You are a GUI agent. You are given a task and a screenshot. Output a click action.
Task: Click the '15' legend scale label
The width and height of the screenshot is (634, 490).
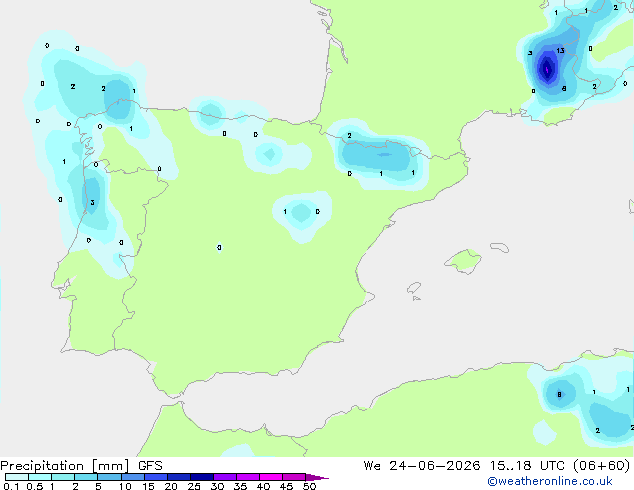[148, 486]
